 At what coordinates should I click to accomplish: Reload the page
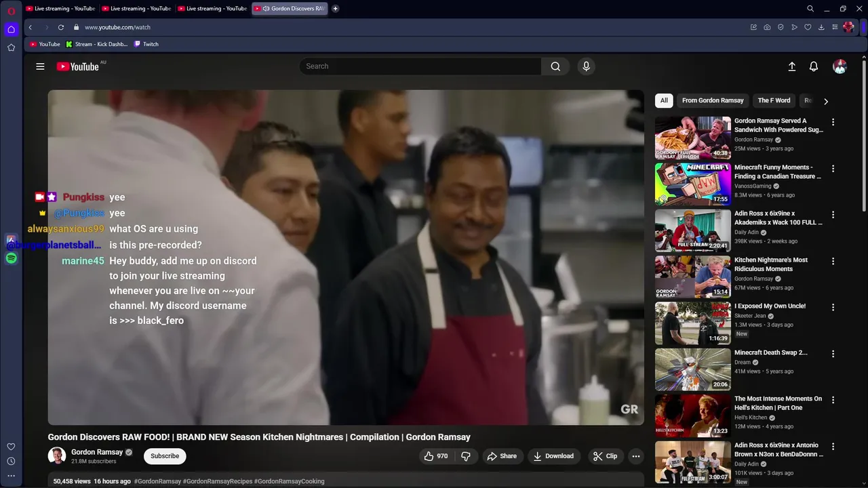click(x=60, y=27)
